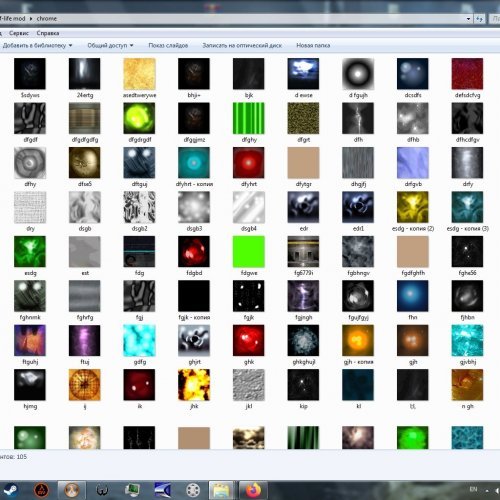This screenshot has height=500, width=500.
Task: Select the red defsdcfvg texture
Action: 467,74
